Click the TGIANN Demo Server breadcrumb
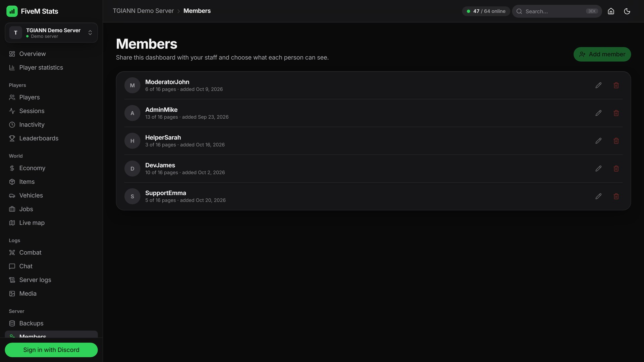The image size is (644, 362). click(143, 11)
